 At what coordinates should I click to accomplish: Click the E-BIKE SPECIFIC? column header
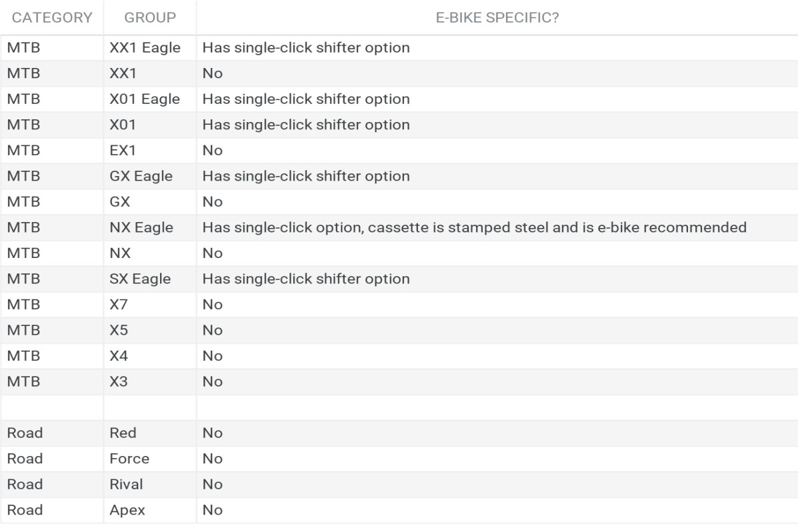click(497, 18)
